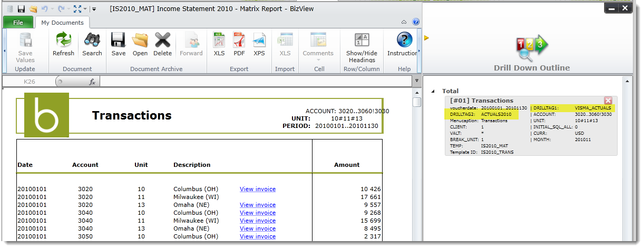Select the Milwaukee (WI) 3020 description
The image size is (644, 249).
[x=197, y=197]
